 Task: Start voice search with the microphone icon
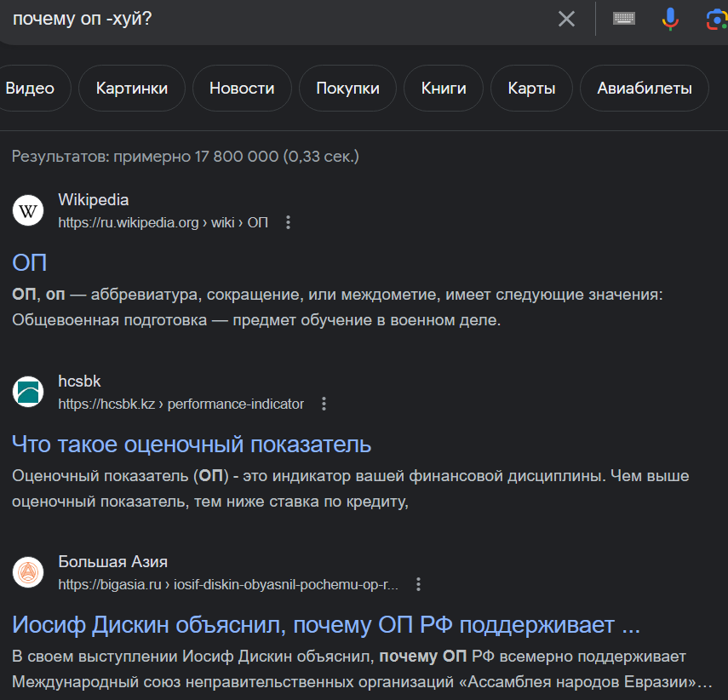(x=670, y=19)
